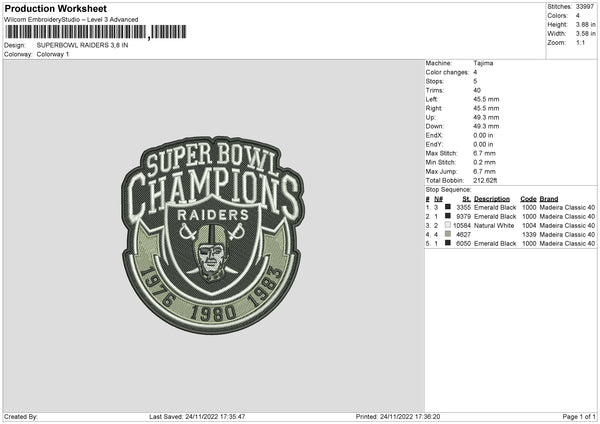The width and height of the screenshot is (600, 424).
Task: Click the Production Worksheet title
Action: (55, 8)
